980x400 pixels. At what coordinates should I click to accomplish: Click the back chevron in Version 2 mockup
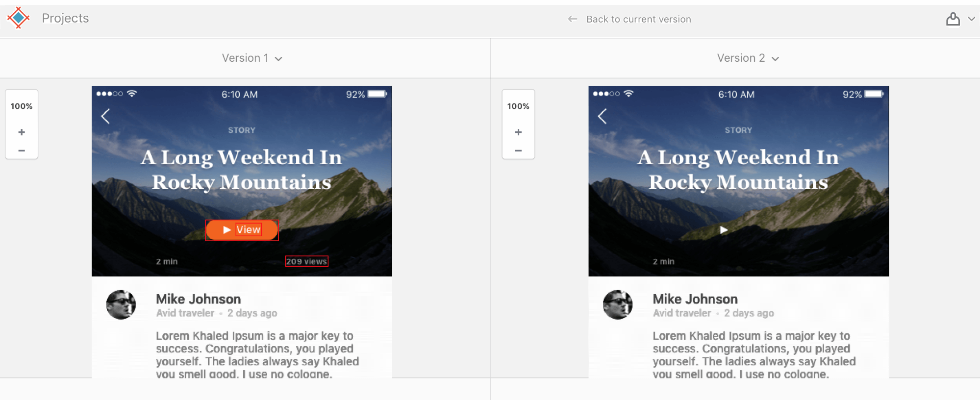(603, 116)
